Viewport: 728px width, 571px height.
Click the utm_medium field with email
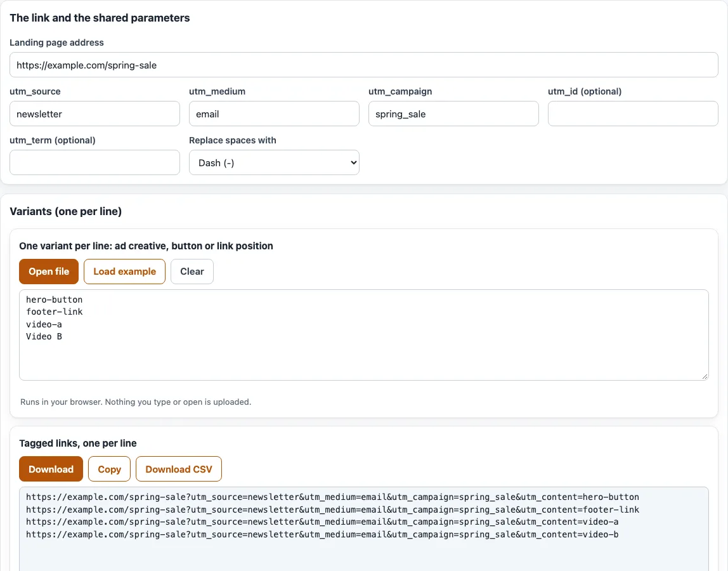tap(274, 114)
